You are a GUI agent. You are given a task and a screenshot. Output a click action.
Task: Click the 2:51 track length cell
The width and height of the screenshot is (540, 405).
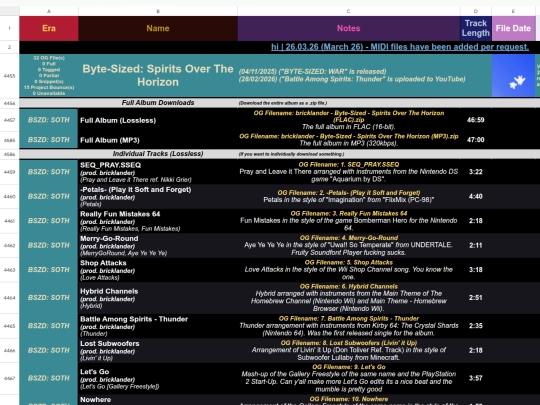(476, 298)
